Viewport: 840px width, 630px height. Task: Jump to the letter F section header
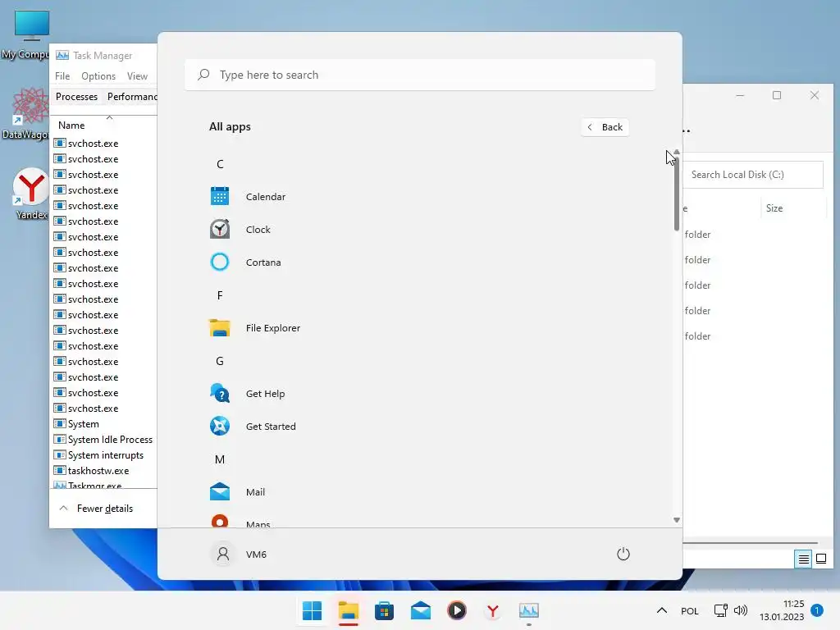pos(220,295)
